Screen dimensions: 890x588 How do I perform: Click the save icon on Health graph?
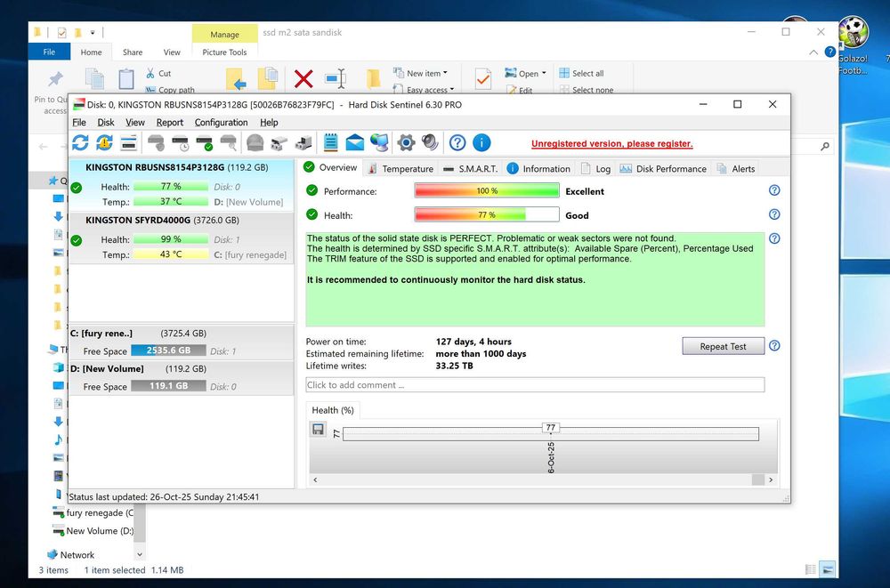point(318,430)
